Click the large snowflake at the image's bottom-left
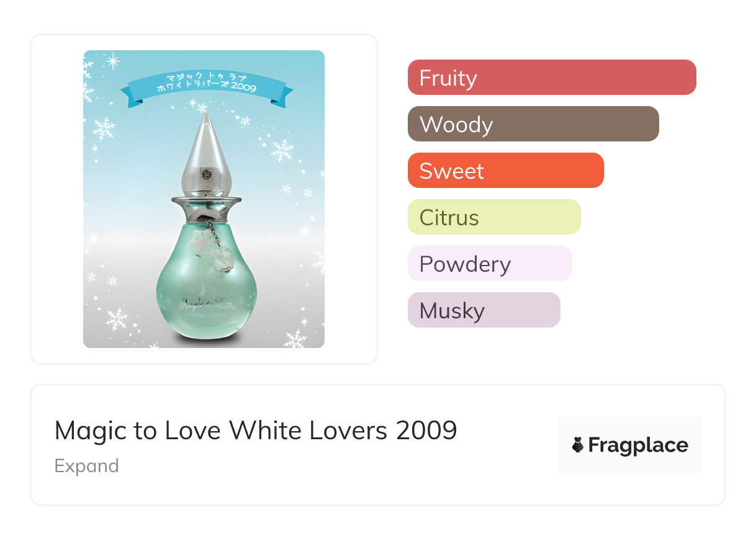 116,319
